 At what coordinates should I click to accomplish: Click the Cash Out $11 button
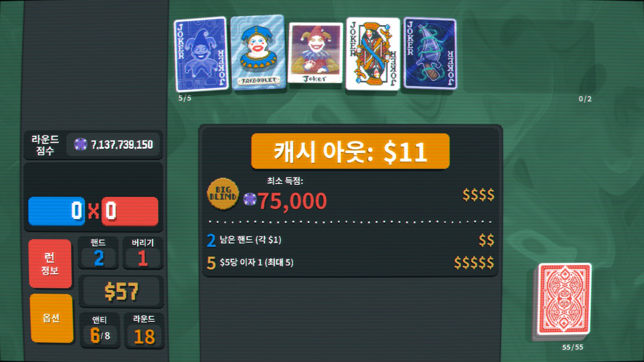[350, 151]
